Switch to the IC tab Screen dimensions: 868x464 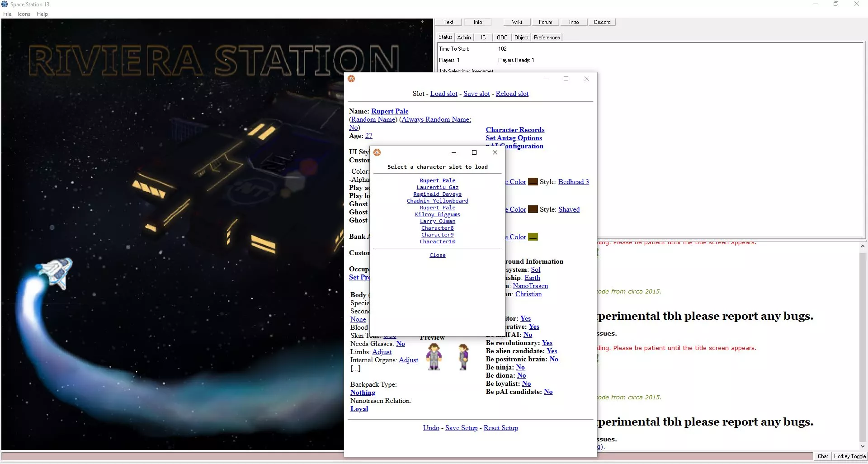[483, 38]
